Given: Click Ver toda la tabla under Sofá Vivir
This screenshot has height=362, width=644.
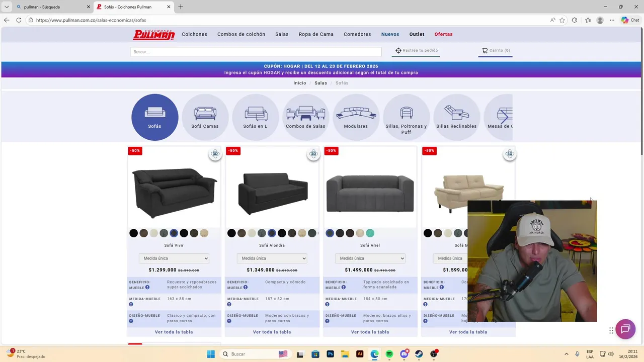Looking at the screenshot, I should coord(174,332).
